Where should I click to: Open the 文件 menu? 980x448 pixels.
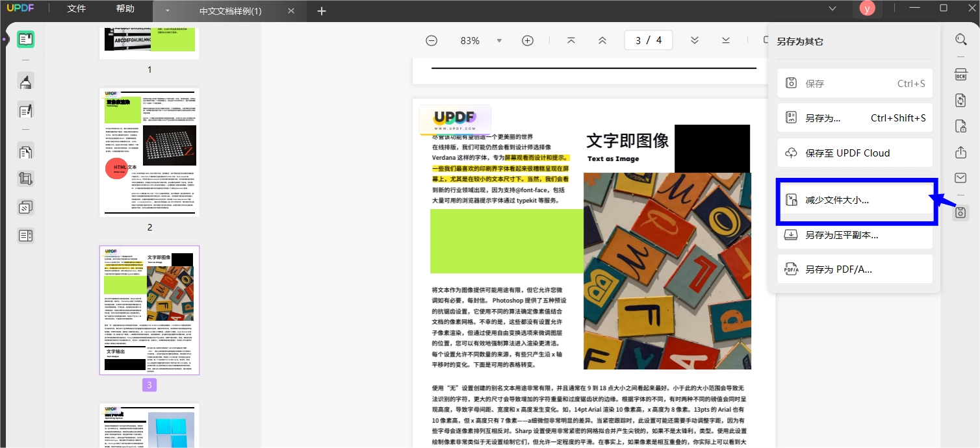[77, 9]
